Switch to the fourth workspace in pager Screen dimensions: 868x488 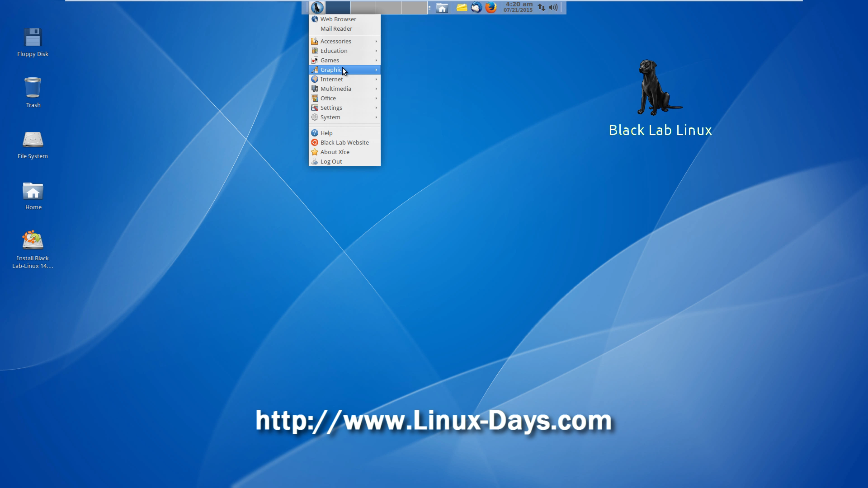(414, 7)
